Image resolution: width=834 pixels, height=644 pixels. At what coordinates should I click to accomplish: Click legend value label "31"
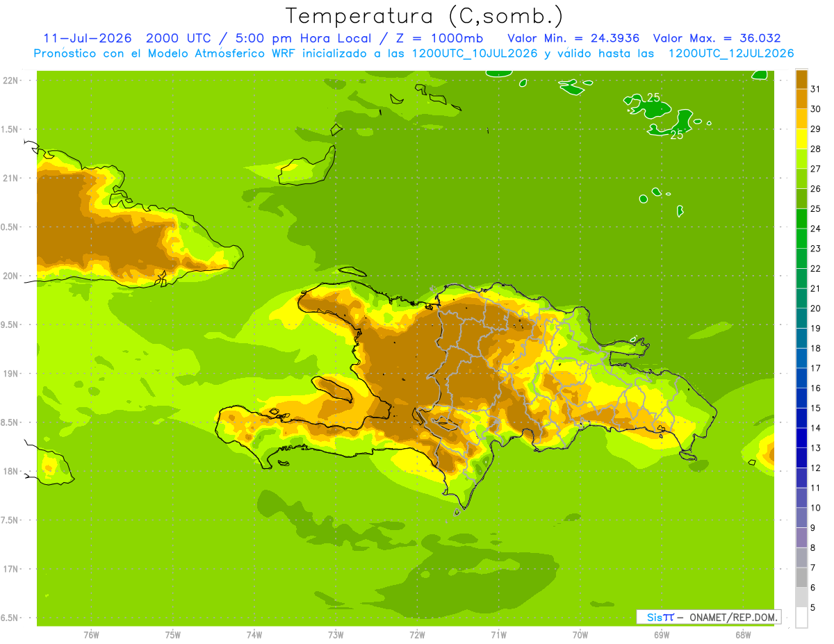click(815, 89)
